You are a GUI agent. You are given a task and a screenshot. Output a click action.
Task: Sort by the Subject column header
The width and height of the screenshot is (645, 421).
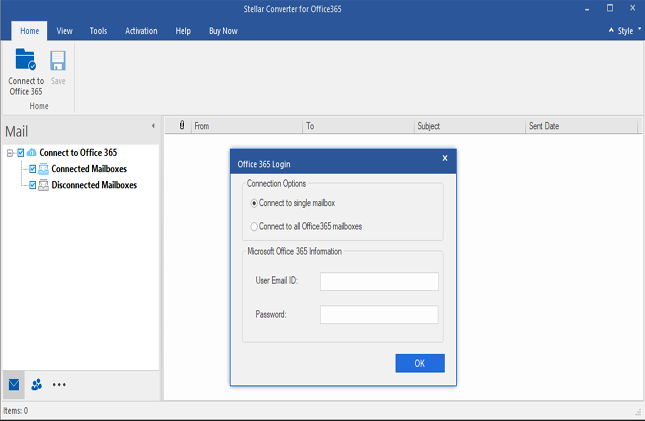point(470,126)
